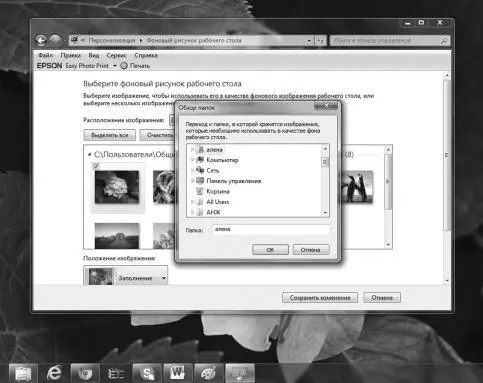The height and width of the screenshot is (383, 483).
Task: Expand the All Users folder node
Action: 192,202
